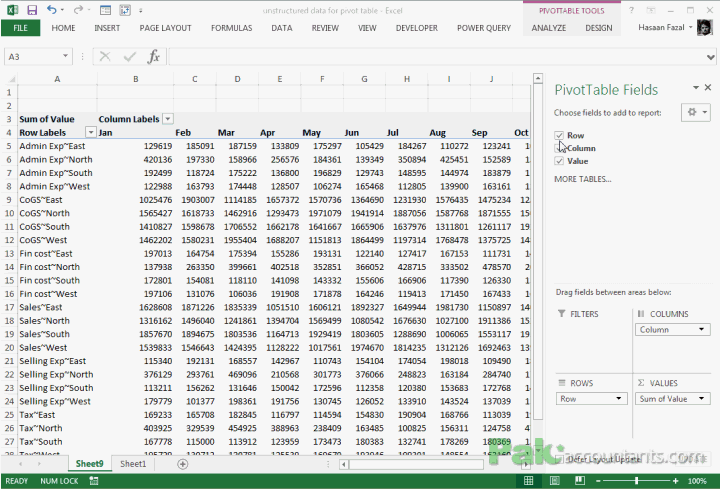
Task: Open the PivotTable Fields task pane options arrow
Action: [x=696, y=87]
